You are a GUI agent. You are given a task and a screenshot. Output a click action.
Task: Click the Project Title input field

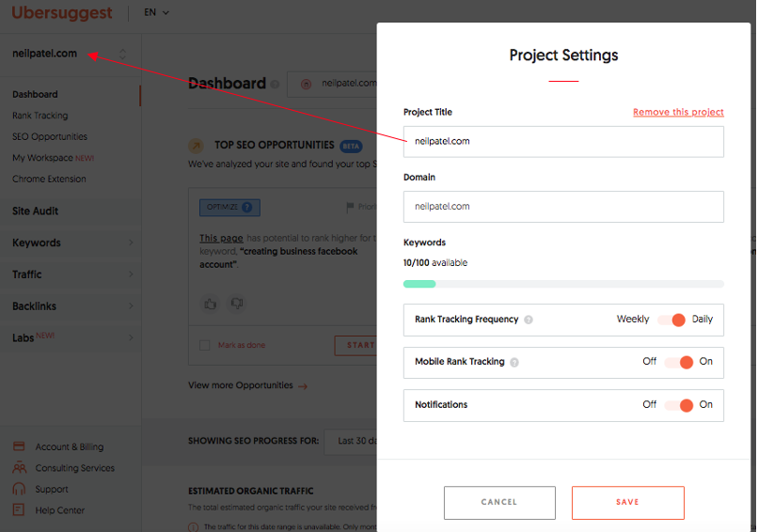coord(563,142)
